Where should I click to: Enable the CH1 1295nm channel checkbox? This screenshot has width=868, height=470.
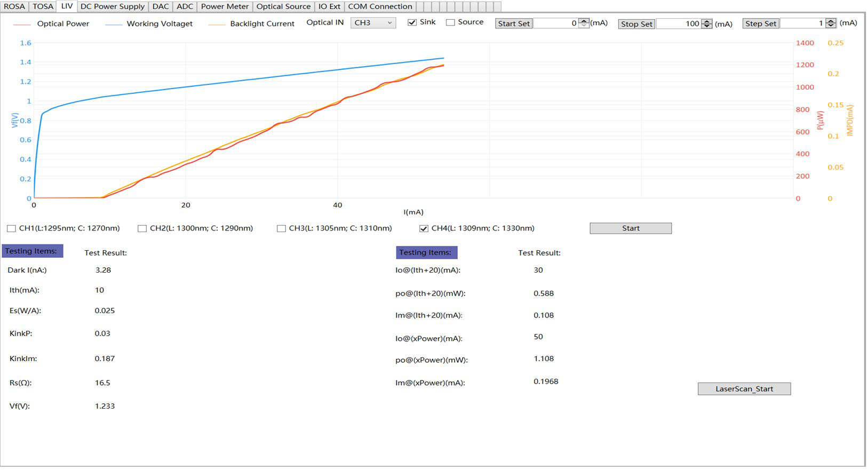point(11,228)
